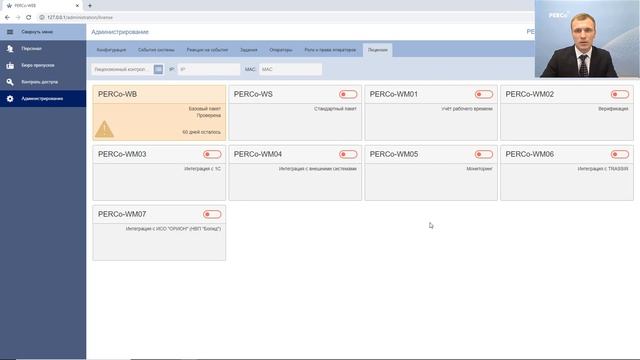Viewport: 640px width, 360px height.
Task: Toggle the PERCo-WM01 license switch
Action: point(484,94)
